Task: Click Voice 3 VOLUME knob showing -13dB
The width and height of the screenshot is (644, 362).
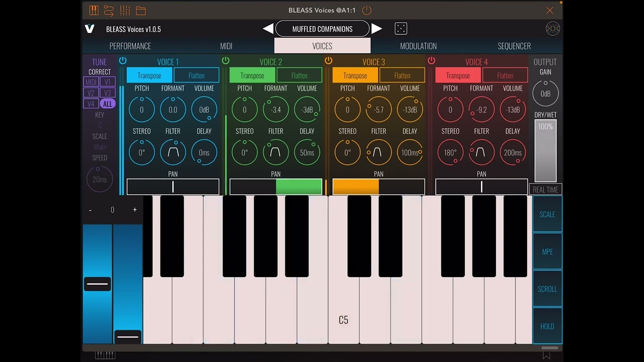Action: pyautogui.click(x=410, y=110)
